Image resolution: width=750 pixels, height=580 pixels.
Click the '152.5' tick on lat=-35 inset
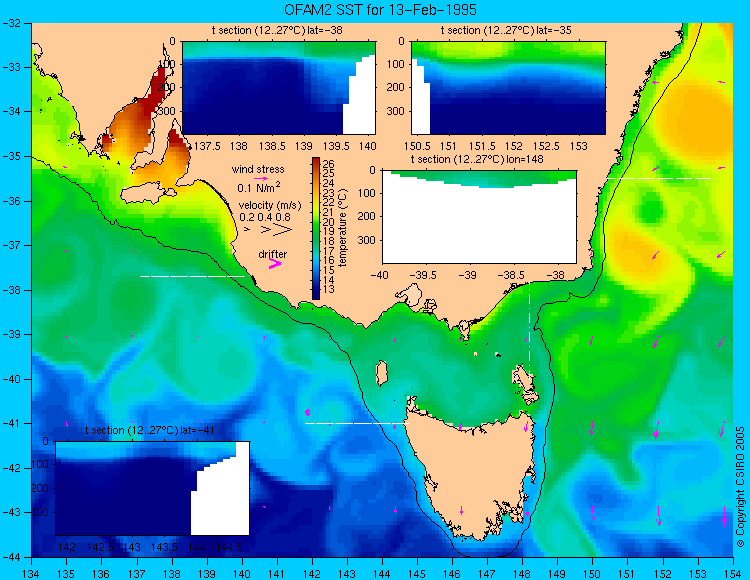[x=546, y=146]
